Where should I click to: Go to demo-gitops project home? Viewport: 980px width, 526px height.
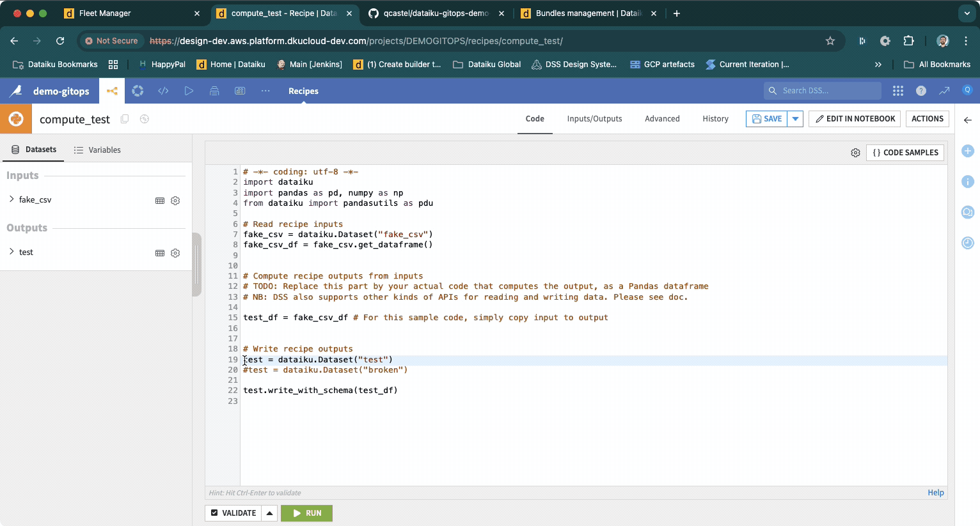[x=61, y=91]
